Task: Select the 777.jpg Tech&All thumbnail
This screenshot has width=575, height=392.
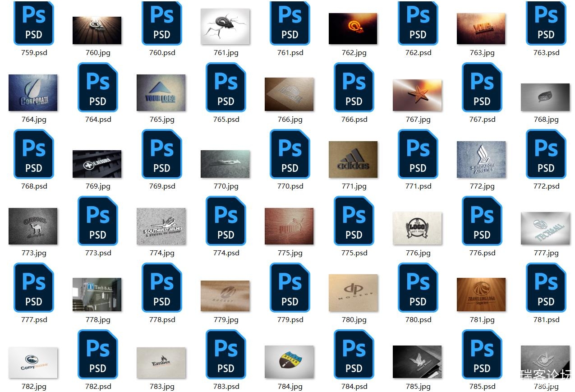Action: click(545, 228)
